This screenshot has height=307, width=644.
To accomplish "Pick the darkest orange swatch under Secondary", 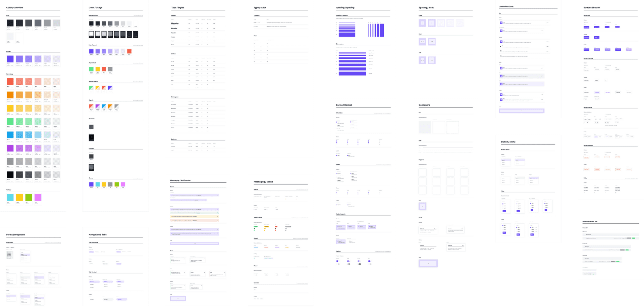I will 10,95.
